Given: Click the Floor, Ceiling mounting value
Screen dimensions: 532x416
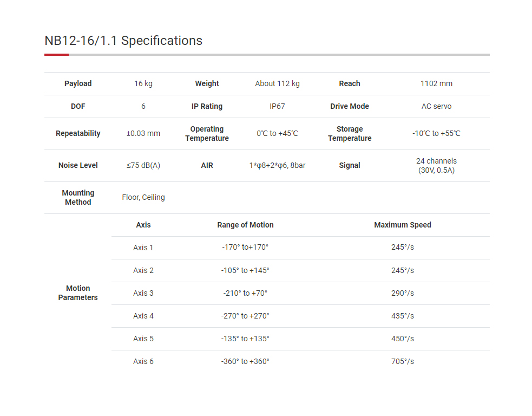Looking at the screenshot, I should [x=143, y=197].
